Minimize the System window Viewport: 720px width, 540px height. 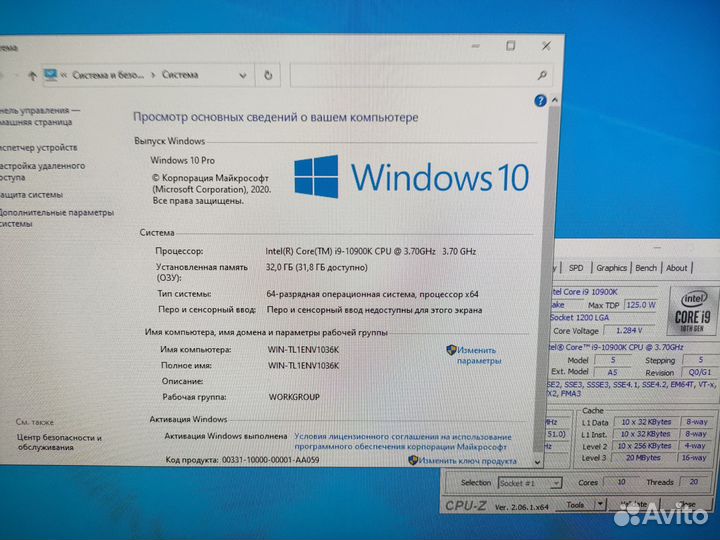pos(476,46)
